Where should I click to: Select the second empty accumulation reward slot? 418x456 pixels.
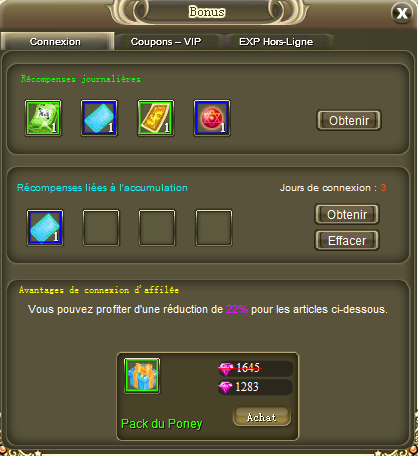point(101,228)
